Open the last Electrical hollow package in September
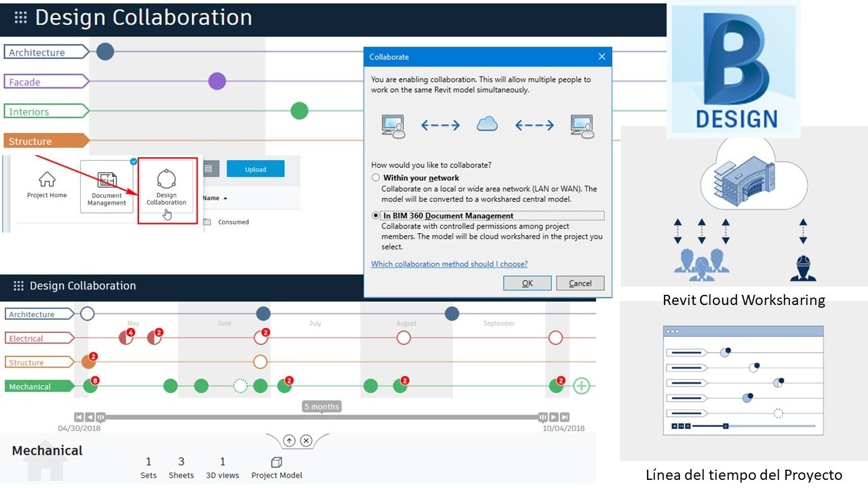868x488 pixels. [555, 338]
